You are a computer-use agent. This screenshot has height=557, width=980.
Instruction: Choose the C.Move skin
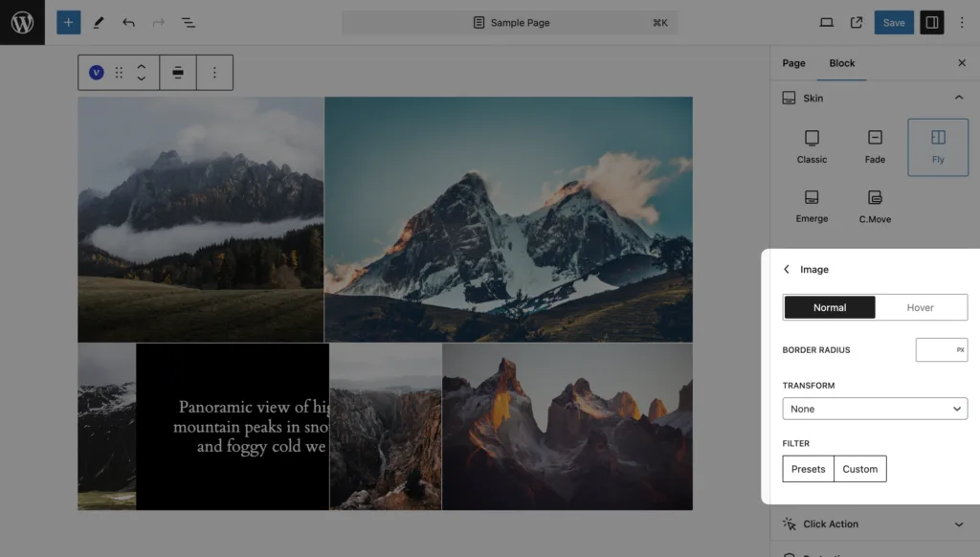click(875, 207)
